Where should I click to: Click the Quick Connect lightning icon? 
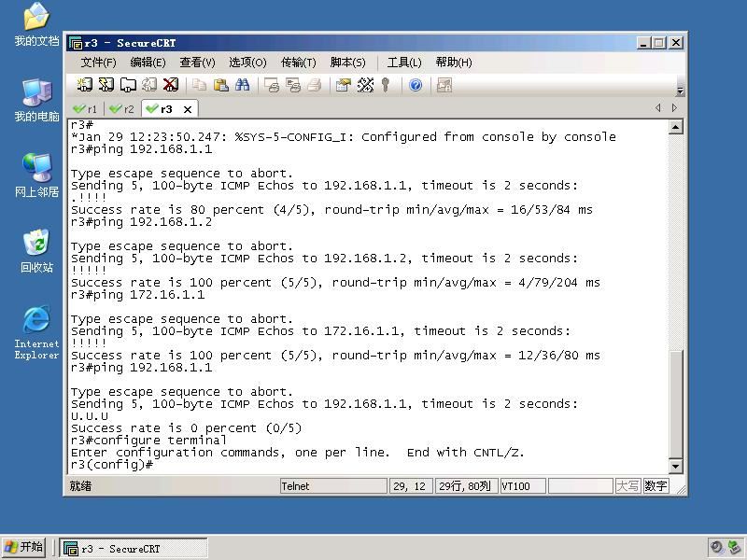click(106, 85)
